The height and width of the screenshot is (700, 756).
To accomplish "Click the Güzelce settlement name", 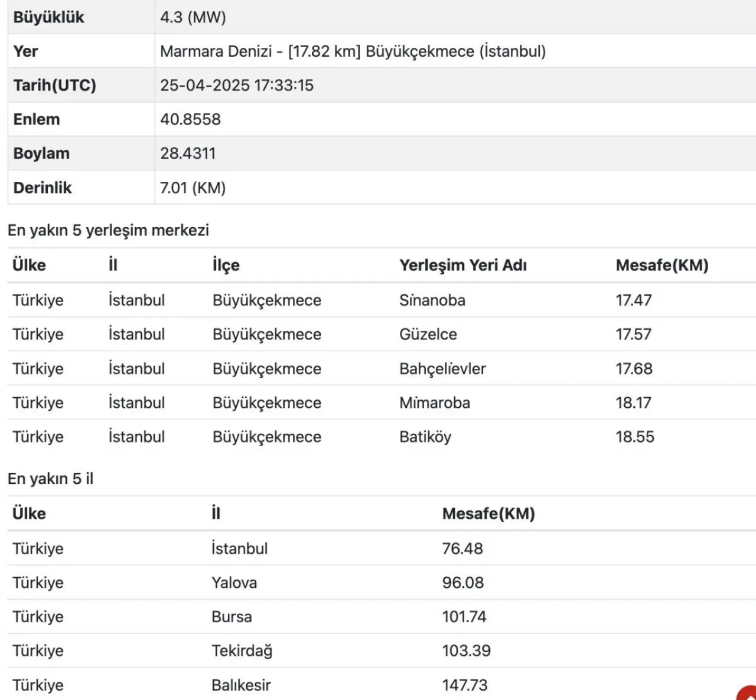I will 428,334.
